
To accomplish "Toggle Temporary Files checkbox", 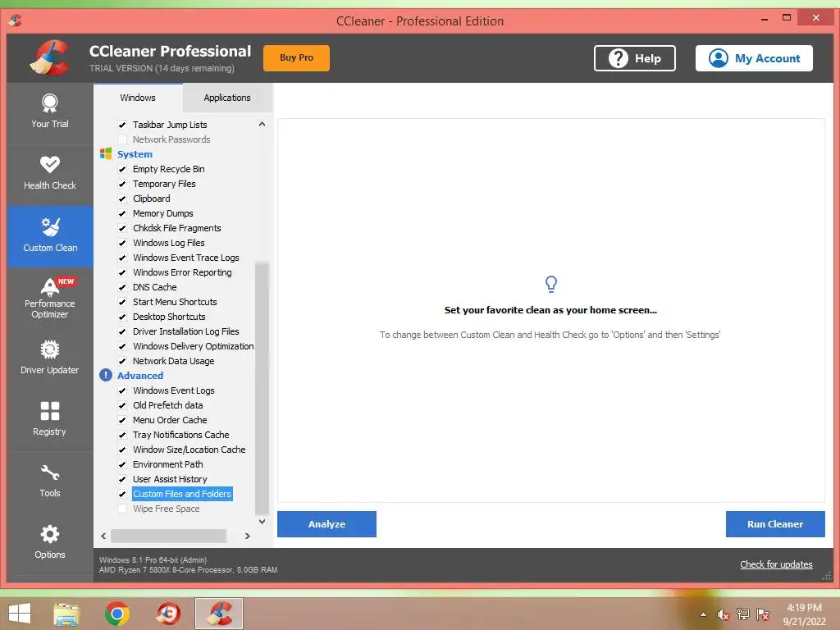I will coord(122,184).
